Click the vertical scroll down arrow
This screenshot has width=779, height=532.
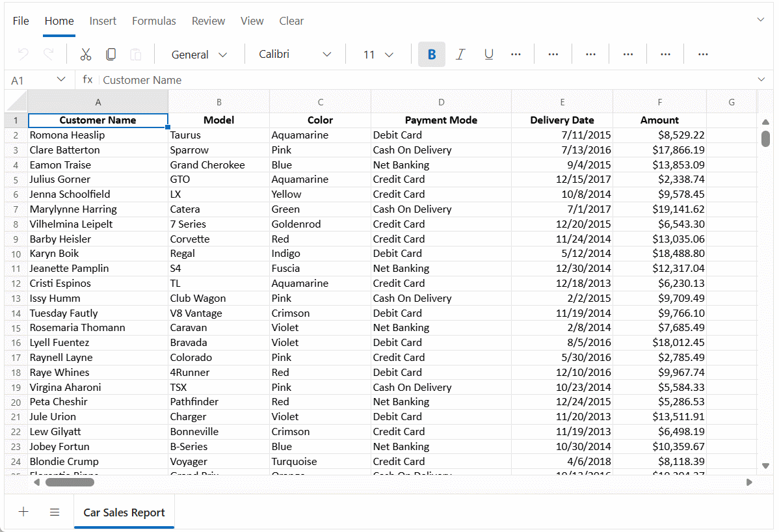765,466
